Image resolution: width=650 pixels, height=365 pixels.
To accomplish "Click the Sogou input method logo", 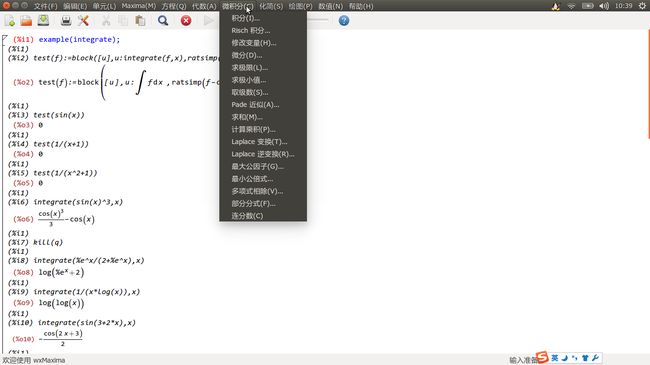I will click(542, 357).
